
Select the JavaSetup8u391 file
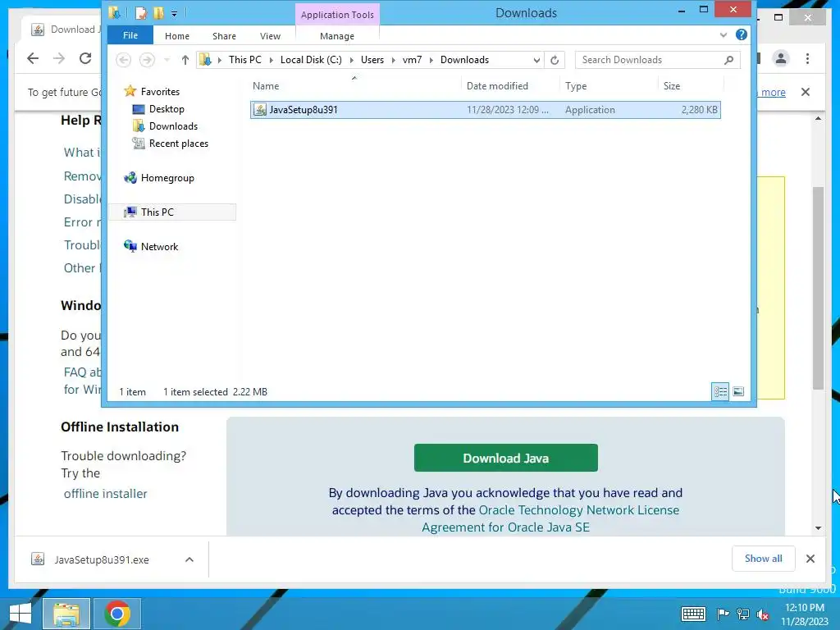click(486, 110)
